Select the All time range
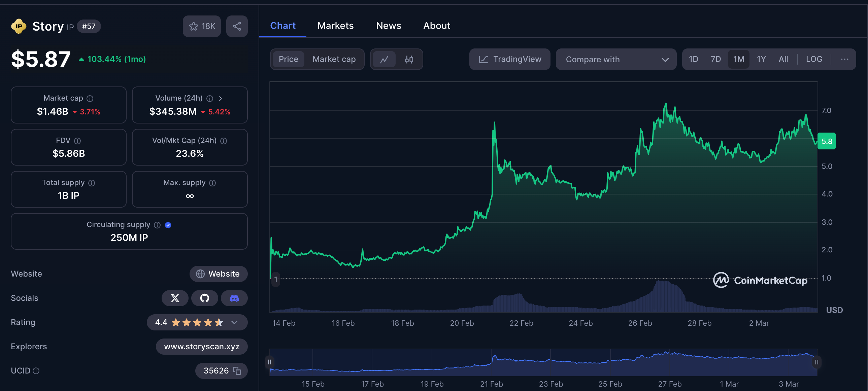Screen dimensions: 868x391 (783, 59)
